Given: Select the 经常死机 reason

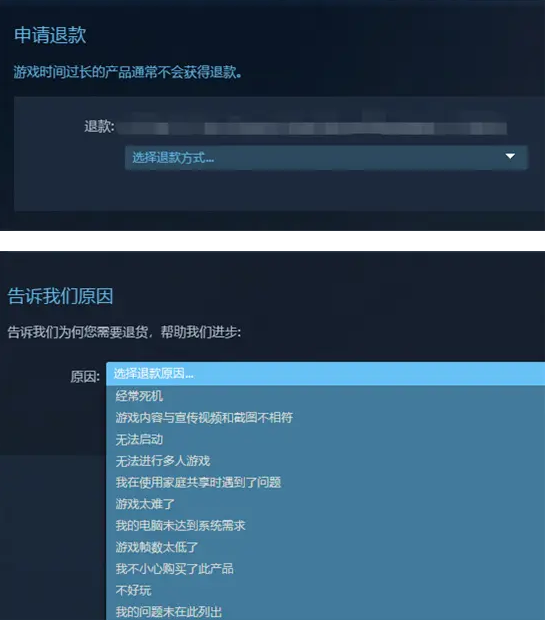Looking at the screenshot, I should (x=325, y=396).
